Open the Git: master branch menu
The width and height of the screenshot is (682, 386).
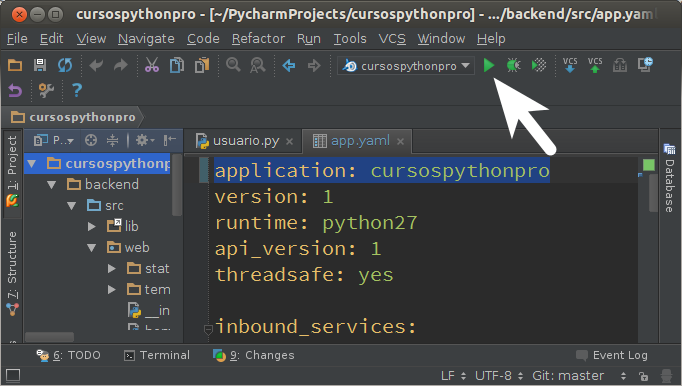579,376
